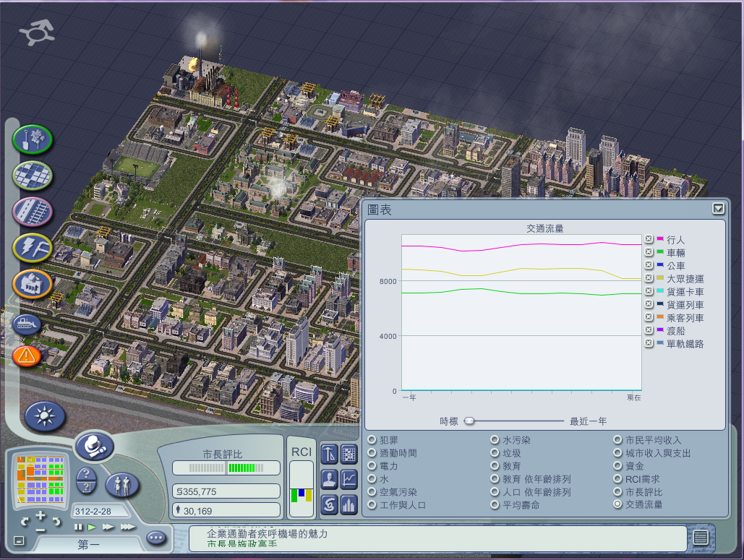The width and height of the screenshot is (744, 560).
Task: Click the city minimap thumbnail
Action: (40, 479)
